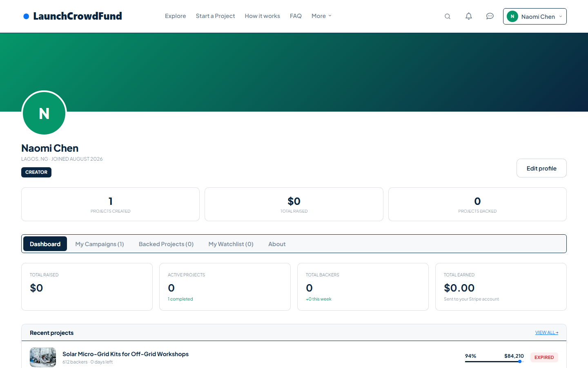Click 'Sent to your Stripe account' text

[x=471, y=299]
